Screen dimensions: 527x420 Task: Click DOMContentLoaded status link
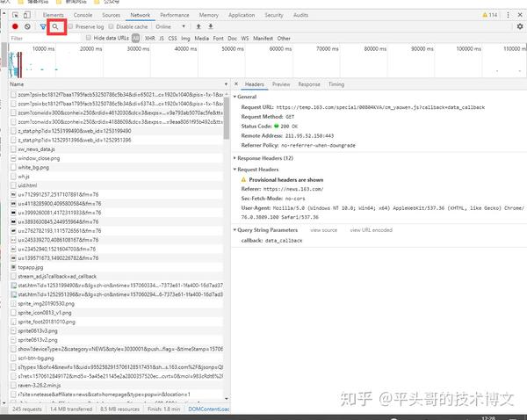(209, 409)
